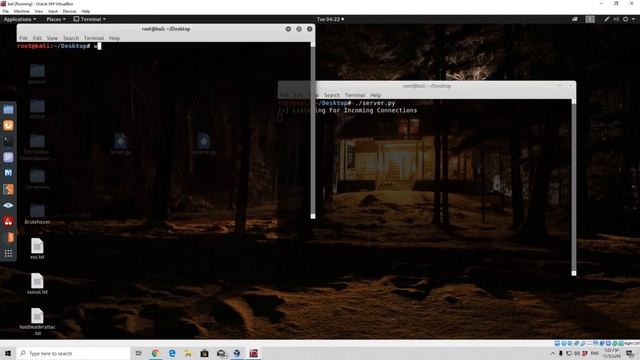
Task: Click the server.py terminal's vertical scrollbar
Action: (x=574, y=187)
